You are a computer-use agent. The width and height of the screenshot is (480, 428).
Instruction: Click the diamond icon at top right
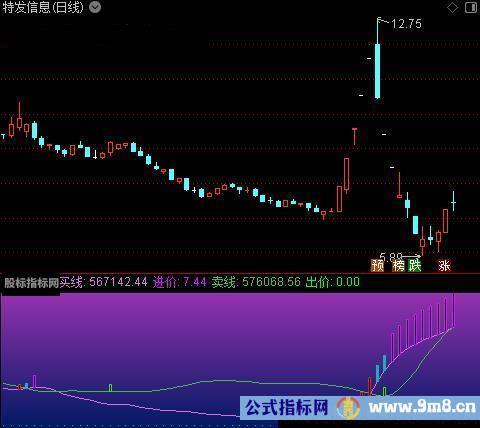tap(452, 7)
